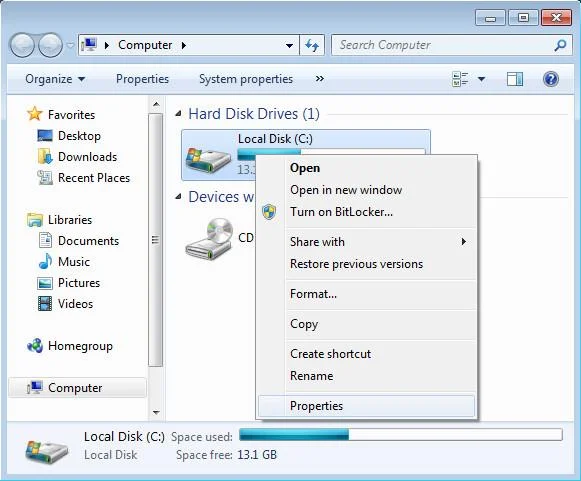This screenshot has width=581, height=481.
Task: Open the view options dropdown arrow
Action: (x=481, y=79)
